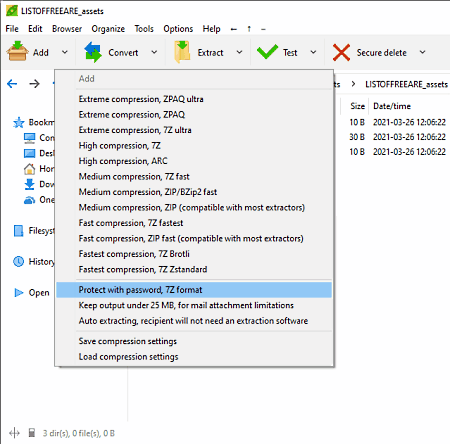Click the Filesystem icon in sidebar

point(19,231)
